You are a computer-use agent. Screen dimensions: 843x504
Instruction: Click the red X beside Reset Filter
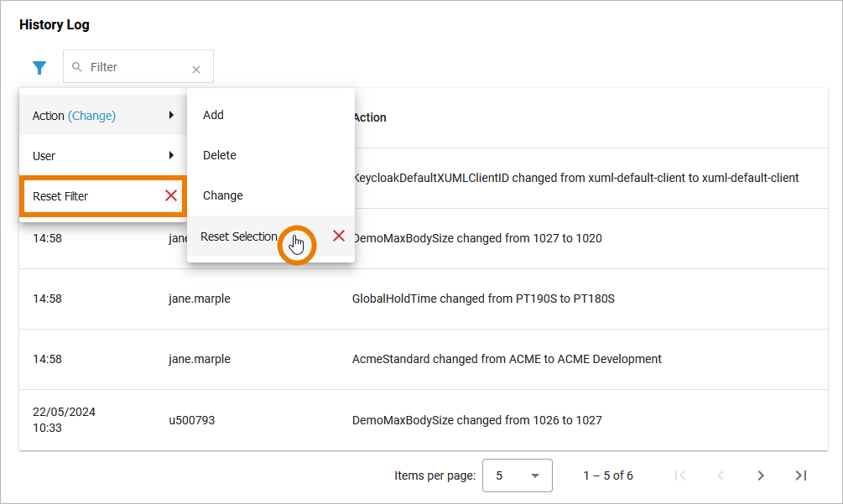pyautogui.click(x=171, y=195)
